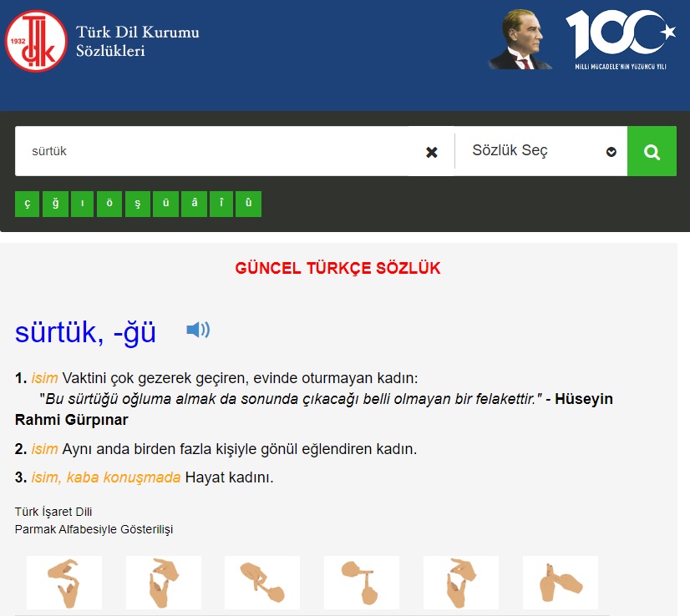This screenshot has height=616, width=690.
Task: Clear the search field with the X icon
Action: pyautogui.click(x=432, y=152)
